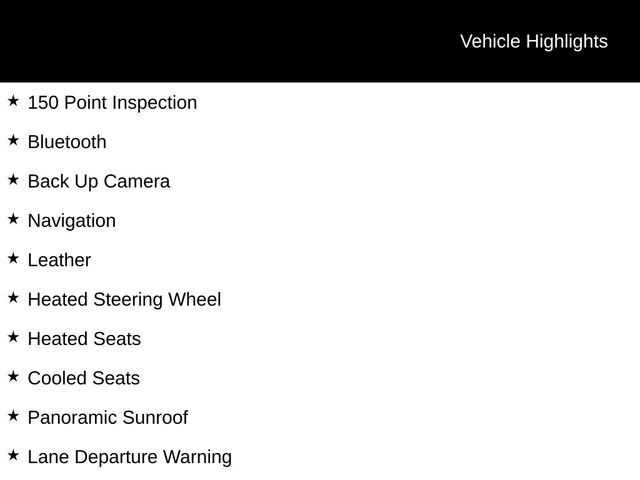Select the 150 Point Inspection text
Screen dimensions: 640x480
click(x=112, y=102)
